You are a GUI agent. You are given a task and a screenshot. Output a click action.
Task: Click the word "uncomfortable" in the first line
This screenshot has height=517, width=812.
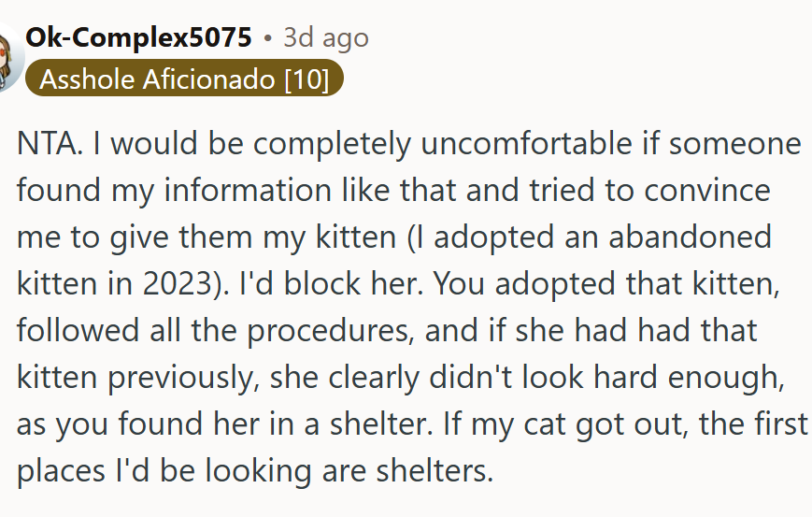(526, 142)
